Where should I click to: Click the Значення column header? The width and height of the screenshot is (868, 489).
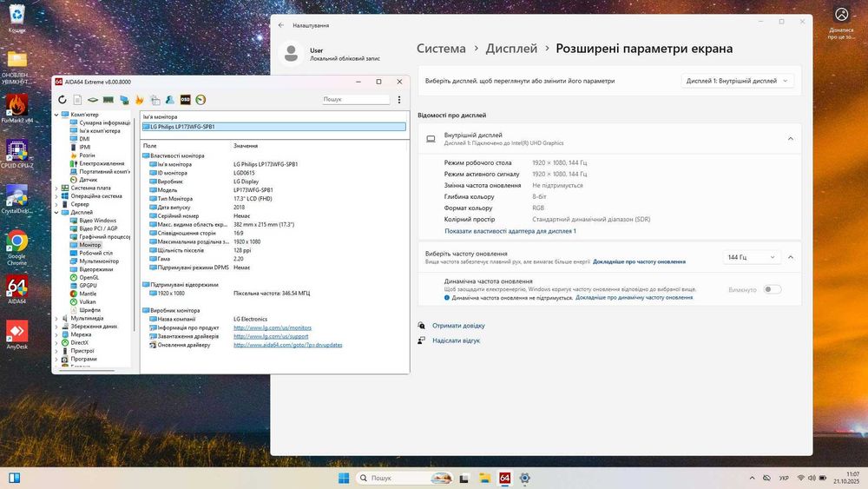[246, 146]
